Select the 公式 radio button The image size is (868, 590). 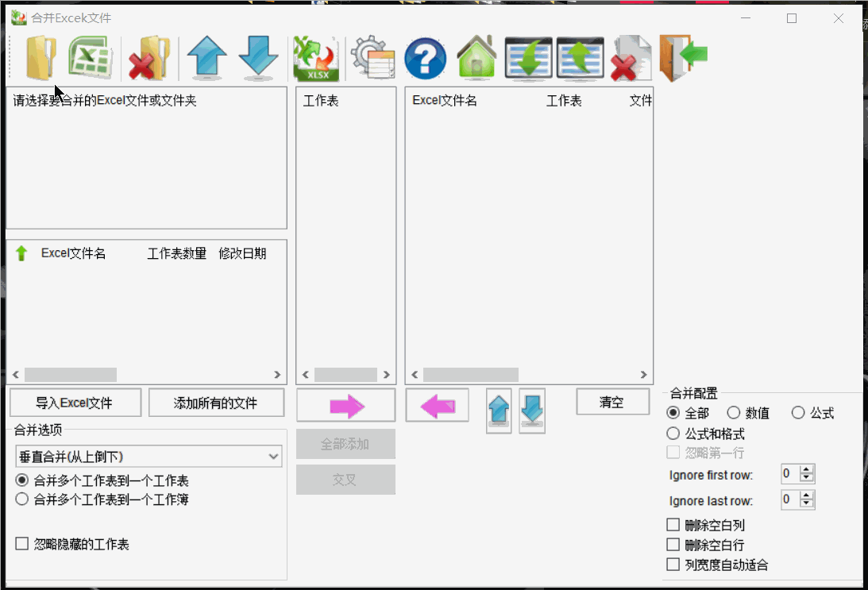pos(798,413)
